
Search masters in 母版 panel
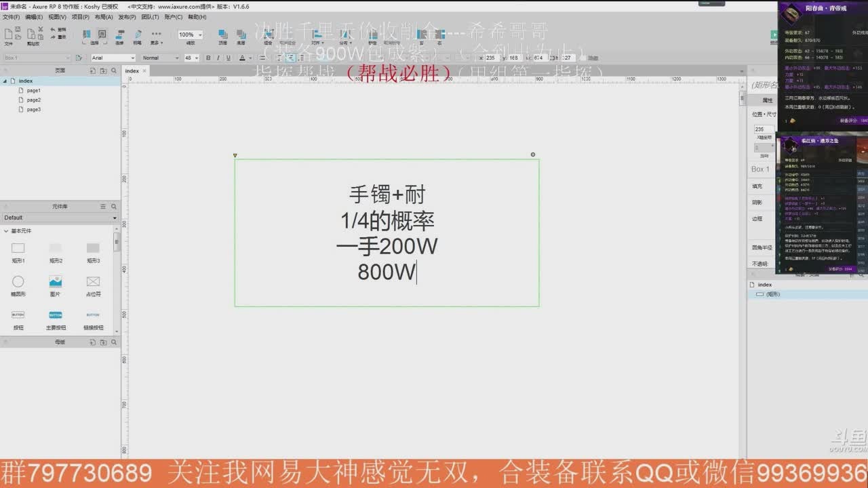click(x=114, y=342)
